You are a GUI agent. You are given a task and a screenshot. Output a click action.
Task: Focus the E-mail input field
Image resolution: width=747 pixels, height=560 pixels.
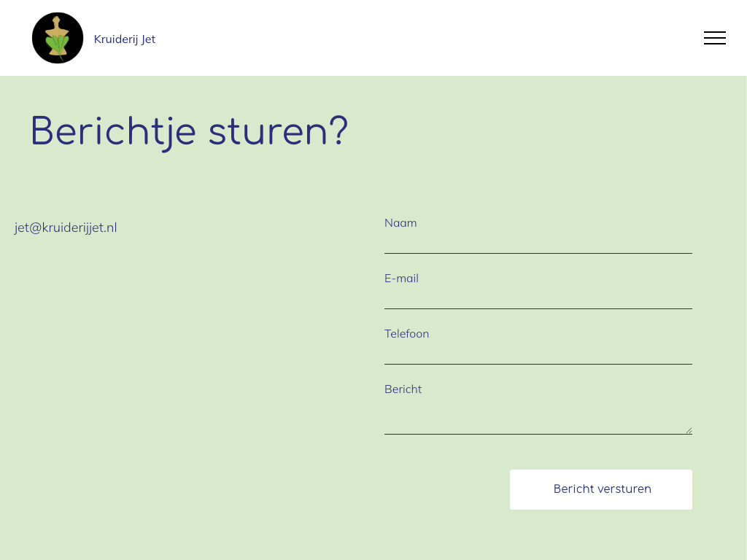(x=538, y=298)
